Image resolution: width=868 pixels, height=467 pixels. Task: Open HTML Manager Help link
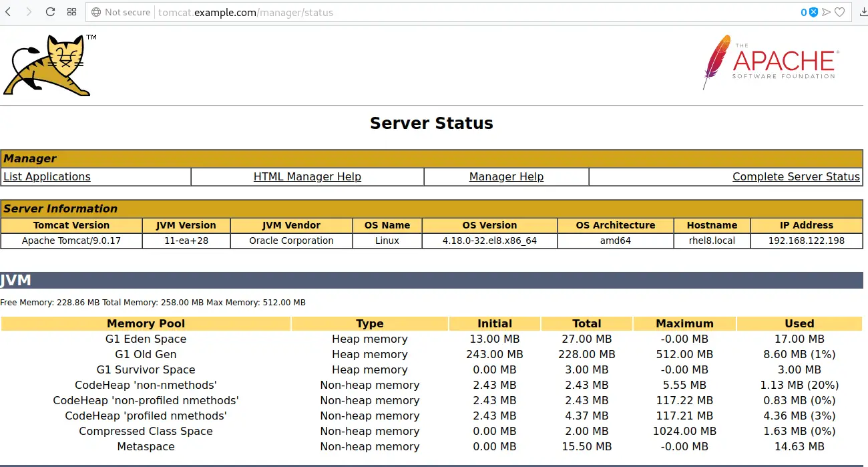(x=307, y=176)
